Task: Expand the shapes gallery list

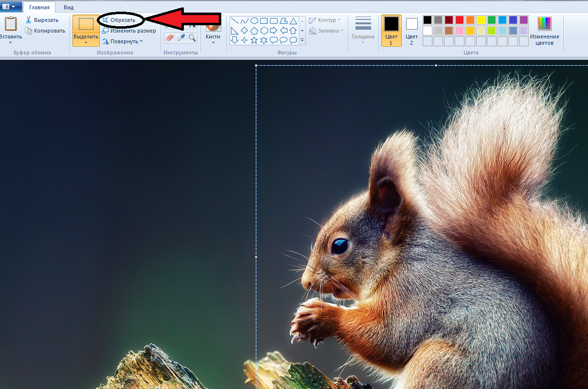Action: 302,40
